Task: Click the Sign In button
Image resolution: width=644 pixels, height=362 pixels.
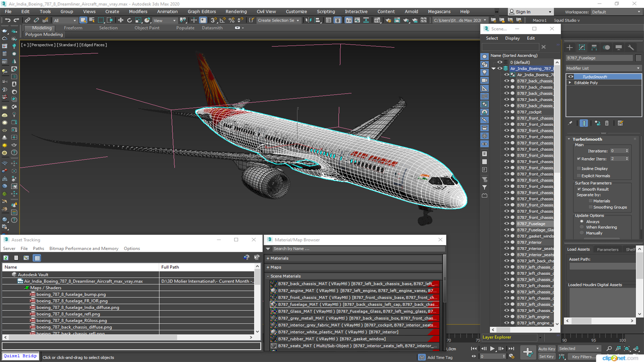Action: [530, 12]
